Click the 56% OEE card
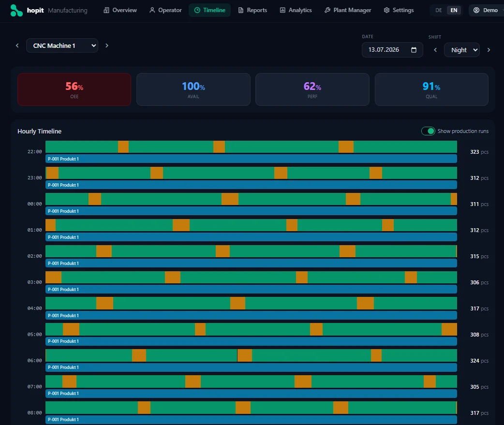 point(74,89)
